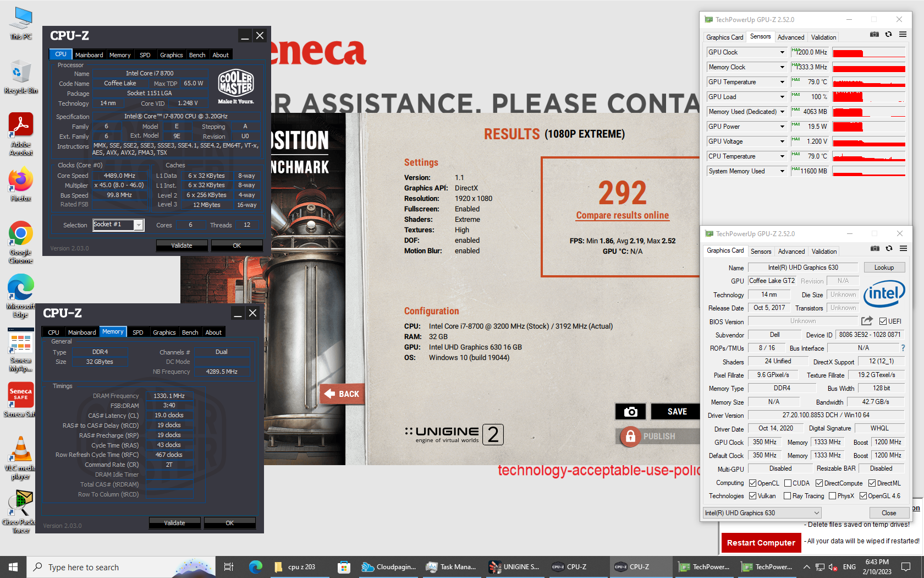Launch Firefox from the desktop

(21, 184)
